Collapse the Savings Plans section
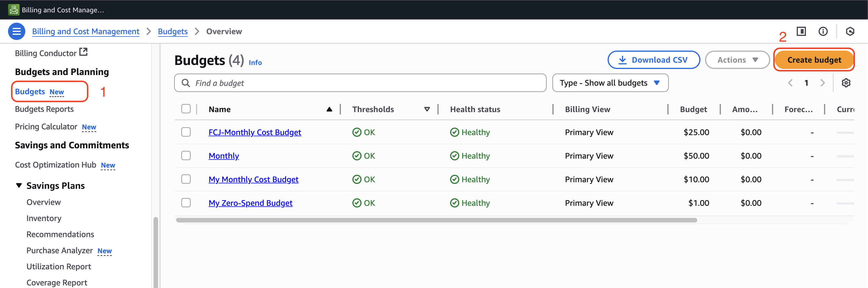The height and width of the screenshot is (288, 868). coord(19,186)
